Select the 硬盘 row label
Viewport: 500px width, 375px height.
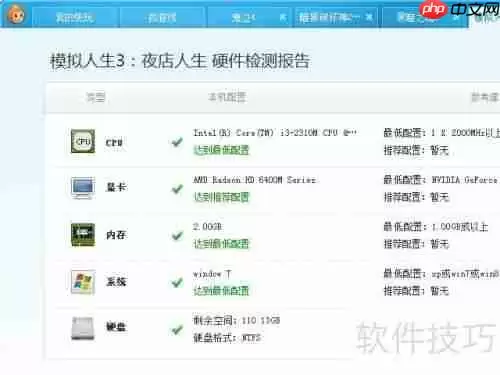(x=116, y=327)
